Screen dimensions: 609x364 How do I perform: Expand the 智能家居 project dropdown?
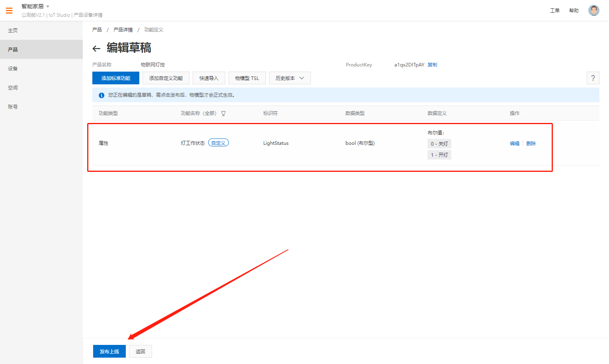click(x=35, y=6)
